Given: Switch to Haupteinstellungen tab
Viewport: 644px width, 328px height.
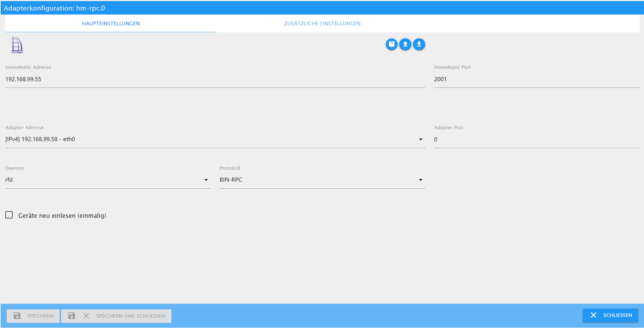Looking at the screenshot, I should click(x=111, y=23).
